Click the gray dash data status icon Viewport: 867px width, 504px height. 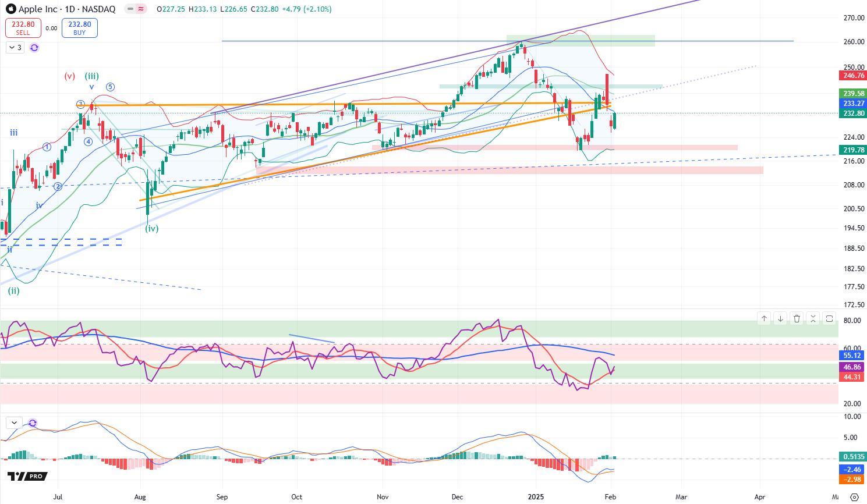point(130,9)
